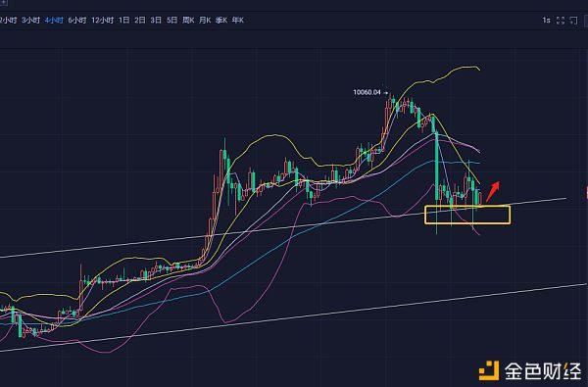This screenshot has width=588, height=387.
Task: Select the 4小时 timeframe tab
Action: tap(54, 21)
